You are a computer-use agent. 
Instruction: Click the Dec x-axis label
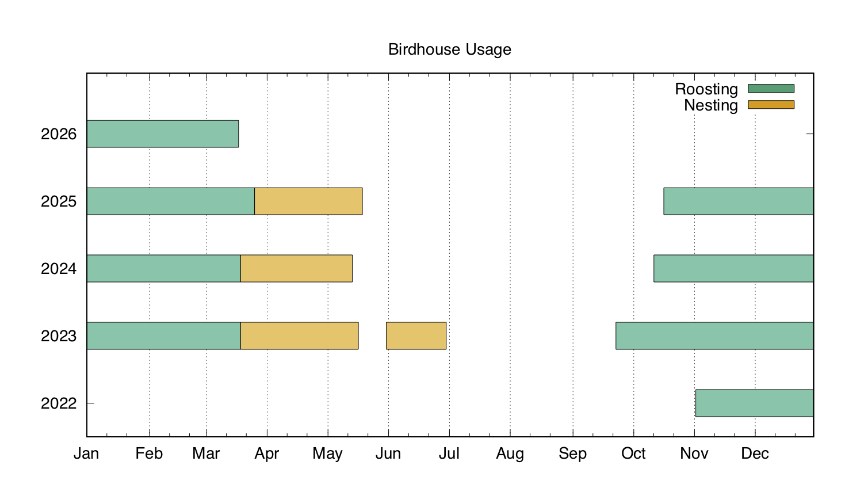point(755,454)
